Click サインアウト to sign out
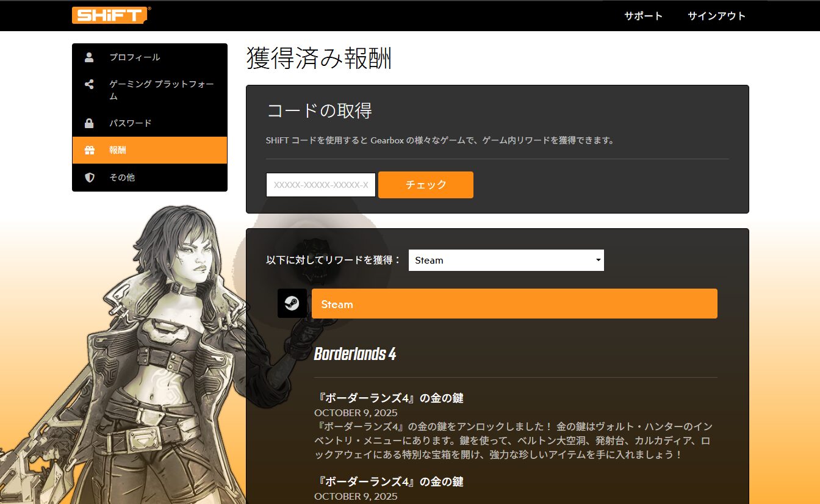This screenshot has height=504, width=820. tap(716, 16)
